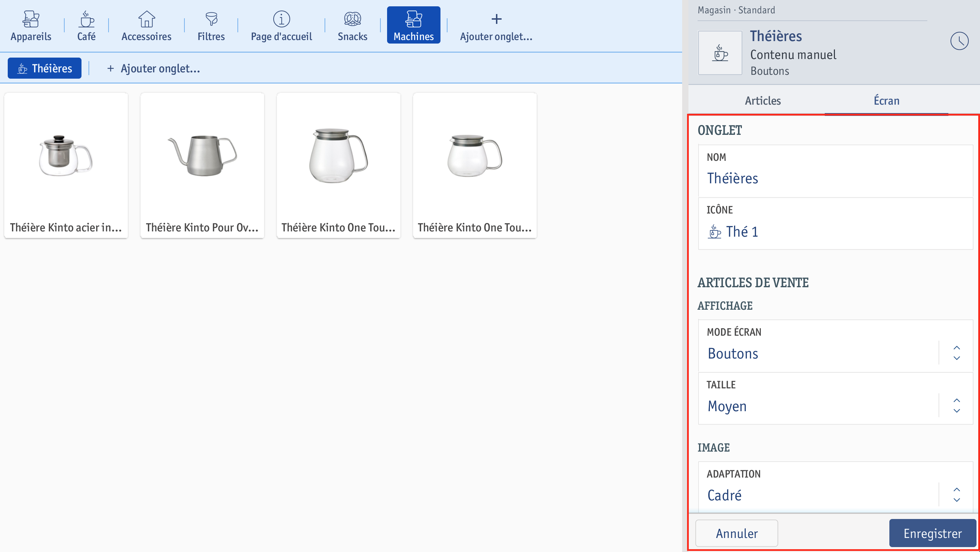Click the Mode écran stepper arrows
Image resolution: width=980 pixels, height=552 pixels.
[x=956, y=353]
